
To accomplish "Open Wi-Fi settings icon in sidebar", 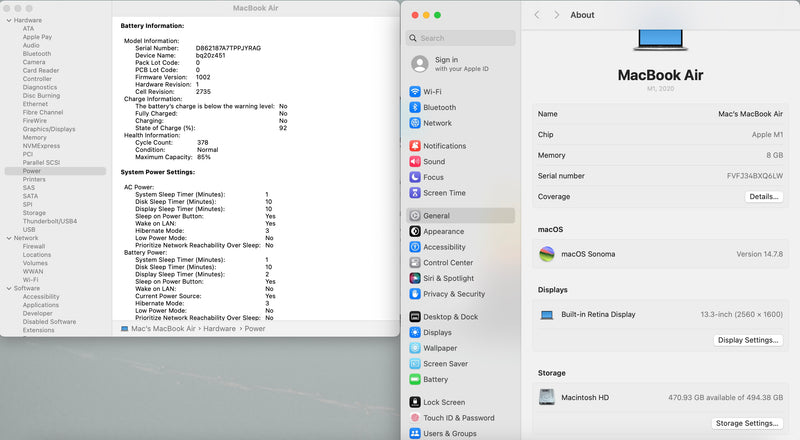I will pyautogui.click(x=415, y=91).
